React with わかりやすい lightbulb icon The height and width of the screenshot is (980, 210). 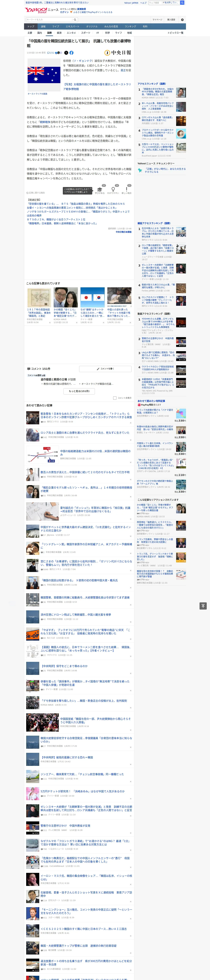113,189
